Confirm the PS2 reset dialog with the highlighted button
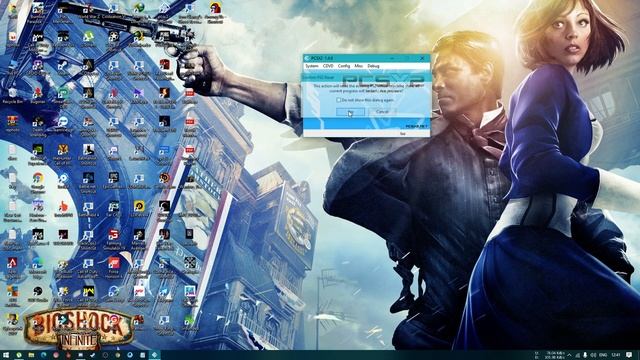The height and width of the screenshot is (360, 640). pyautogui.click(x=350, y=111)
